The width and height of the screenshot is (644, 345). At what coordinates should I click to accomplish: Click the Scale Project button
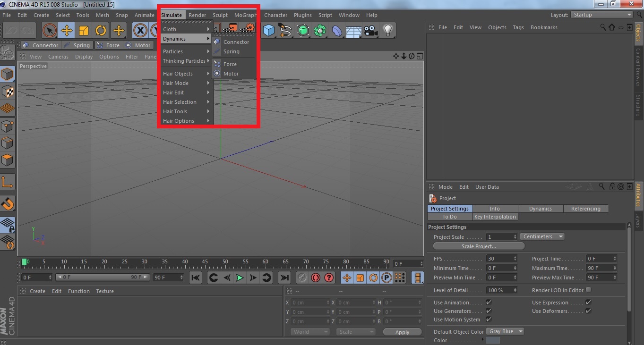point(479,246)
